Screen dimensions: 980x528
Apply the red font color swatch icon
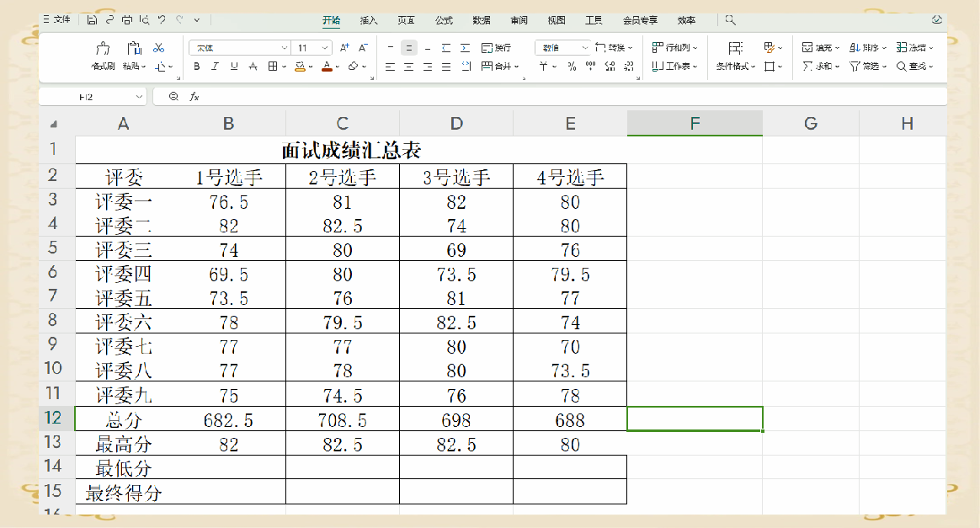click(x=327, y=67)
